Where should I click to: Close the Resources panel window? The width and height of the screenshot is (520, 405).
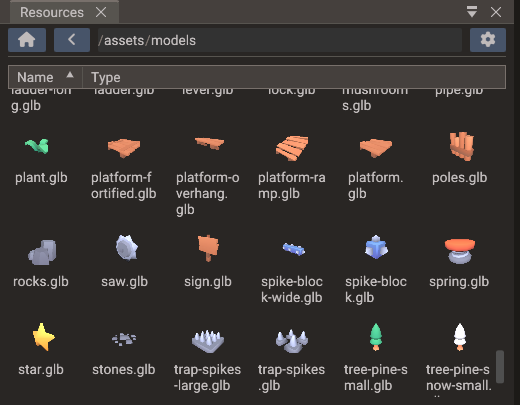coord(496,12)
